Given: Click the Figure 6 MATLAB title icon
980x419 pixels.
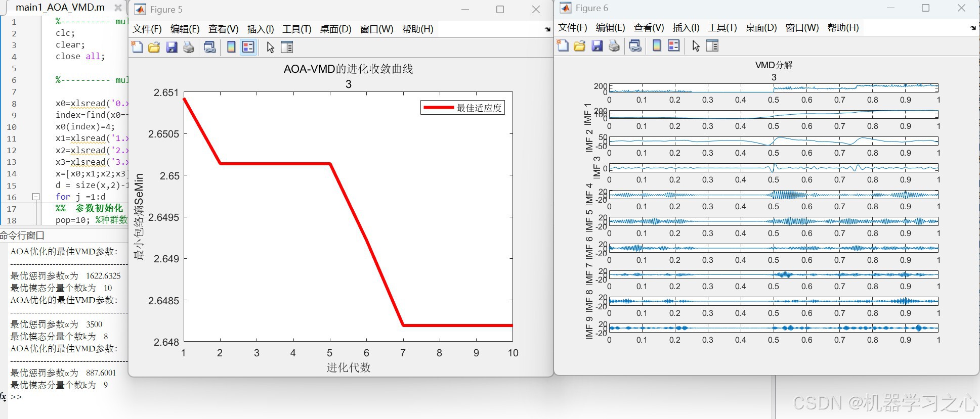Looking at the screenshot, I should pos(566,8).
